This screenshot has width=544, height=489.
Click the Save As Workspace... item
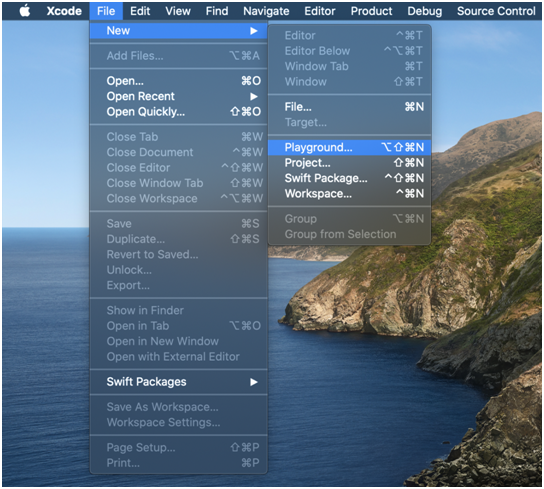[178, 407]
